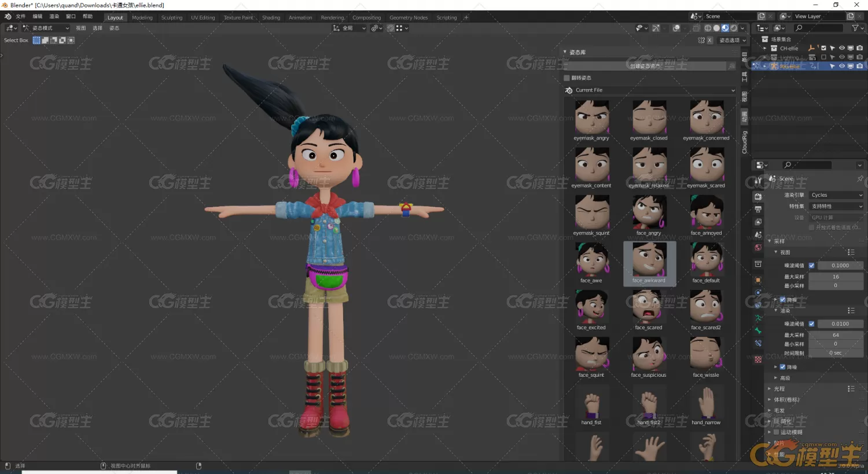This screenshot has height=474, width=868.
Task: Open the editor type selector in viewport header
Action: [12, 28]
